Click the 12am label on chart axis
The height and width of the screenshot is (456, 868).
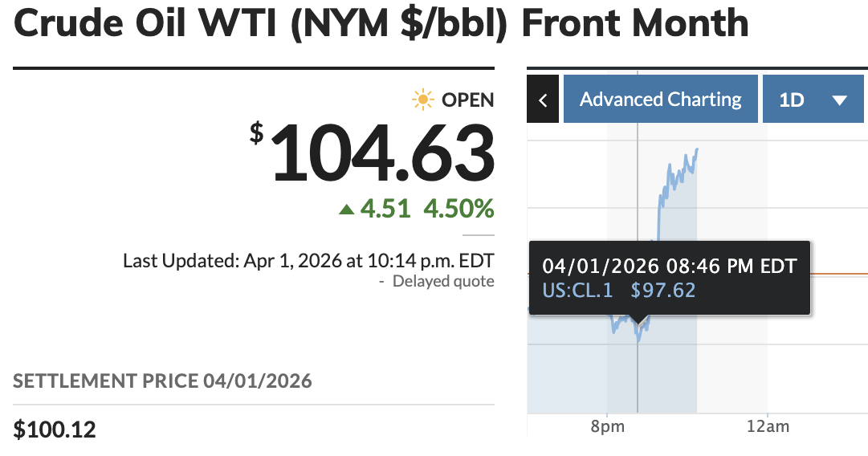[767, 426]
